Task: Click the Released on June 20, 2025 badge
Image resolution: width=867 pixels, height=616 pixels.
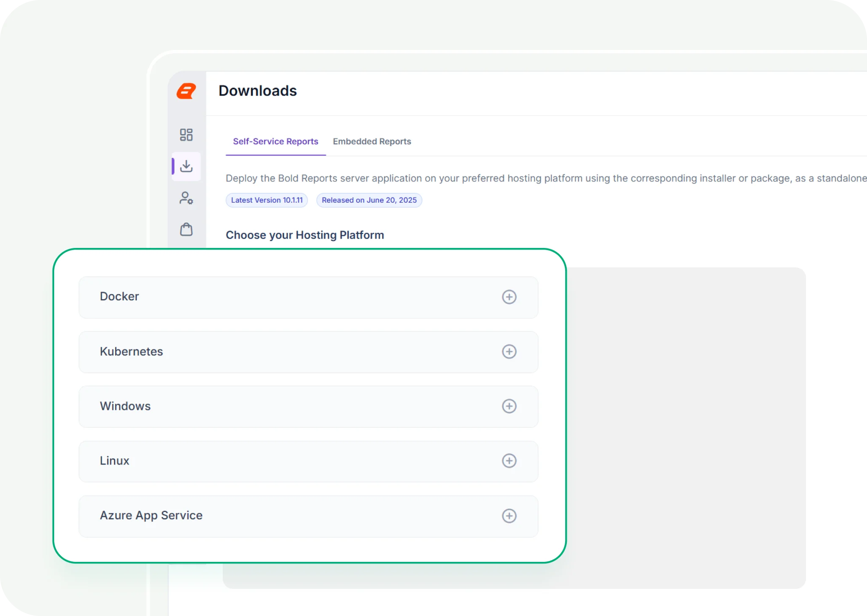Action: 369,200
